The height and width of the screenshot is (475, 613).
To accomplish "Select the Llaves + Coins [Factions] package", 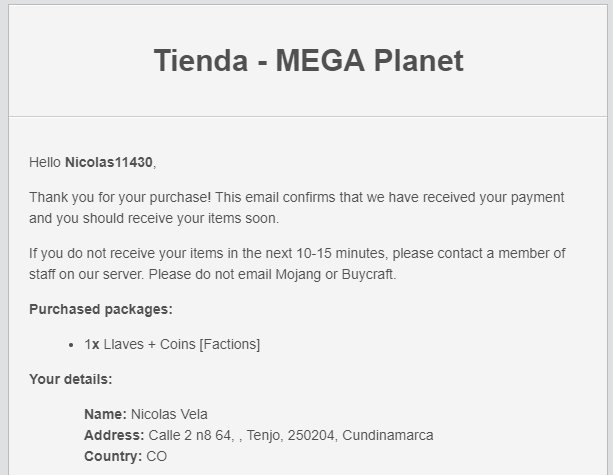I will coord(182,344).
